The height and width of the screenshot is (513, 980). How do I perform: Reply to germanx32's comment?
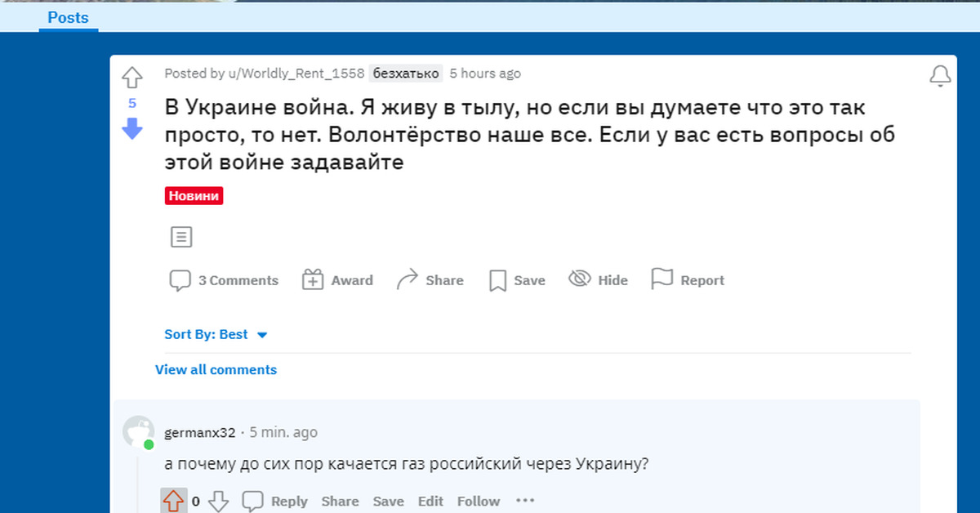click(x=278, y=501)
